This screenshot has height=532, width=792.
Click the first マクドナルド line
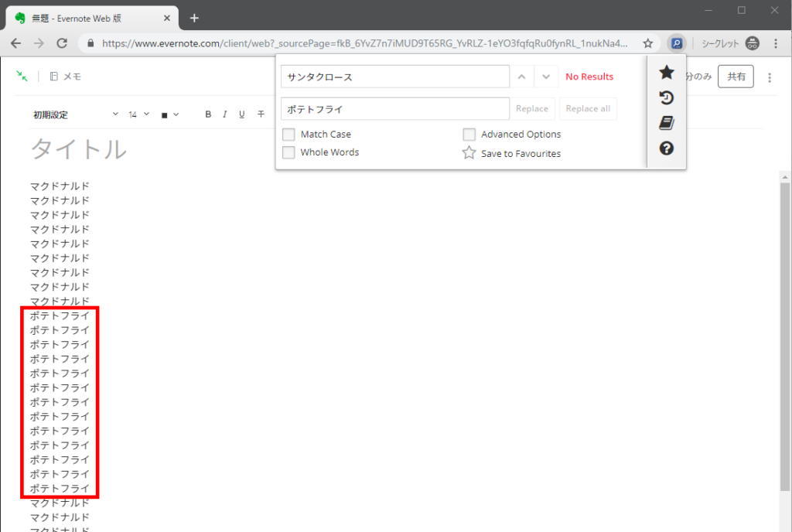click(60, 186)
